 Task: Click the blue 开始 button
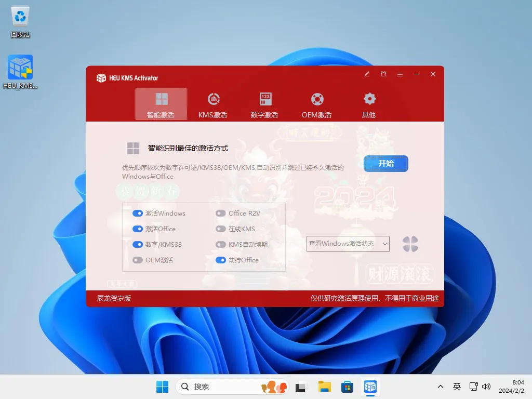(386, 164)
